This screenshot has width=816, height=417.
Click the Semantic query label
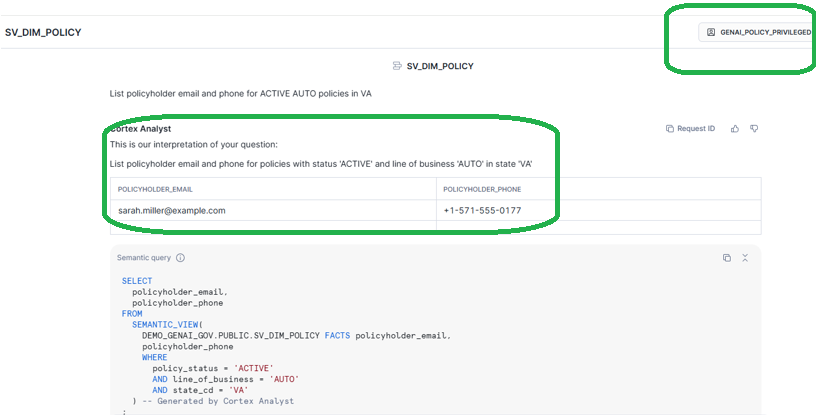[144, 258]
